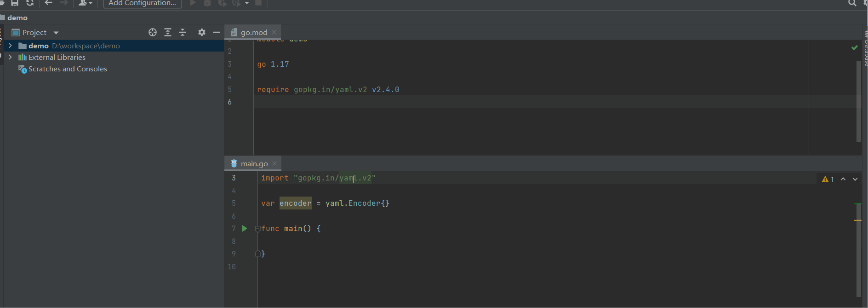
Task: Open Project panel gear settings
Action: pyautogui.click(x=202, y=32)
